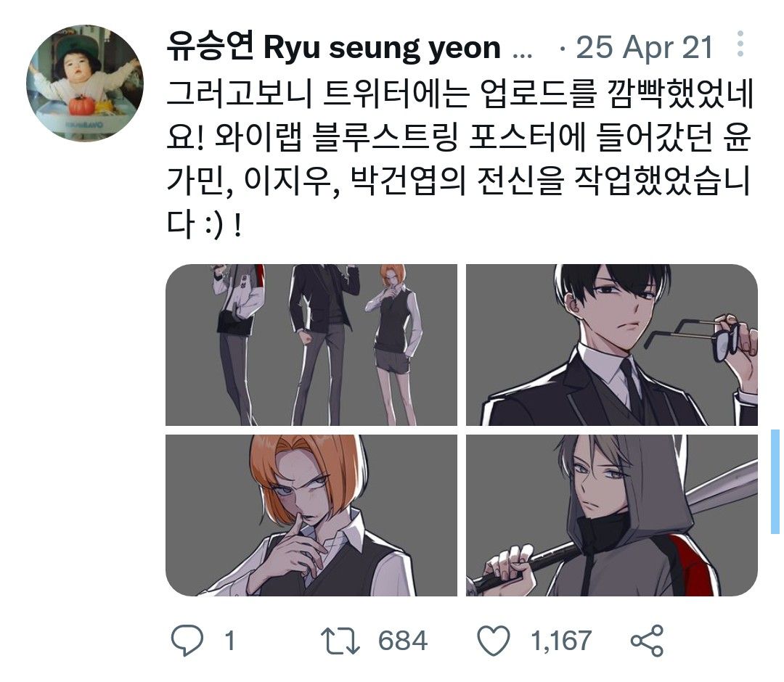
Task: Open the baby profile picture avatar
Action: tap(85, 83)
